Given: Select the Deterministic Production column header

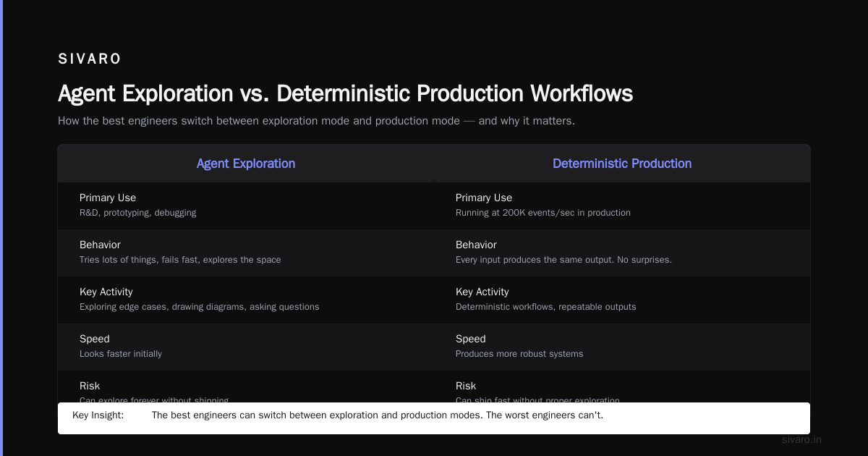Looking at the screenshot, I should (622, 164).
